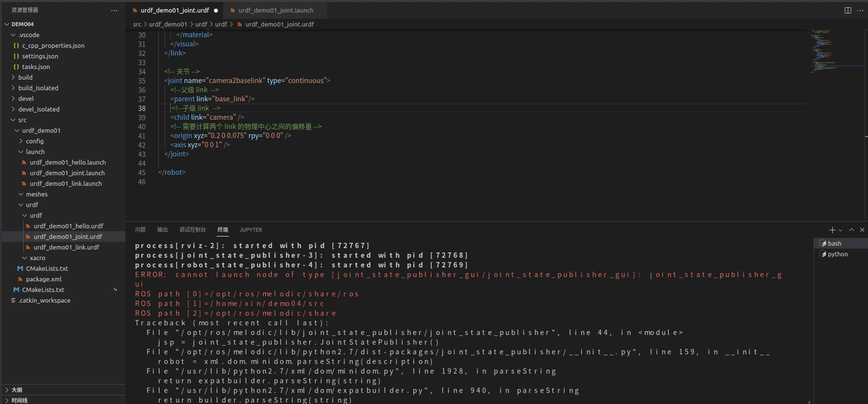This screenshot has width=868, height=404.
Task: Split the editor to the right
Action: pos(848,10)
